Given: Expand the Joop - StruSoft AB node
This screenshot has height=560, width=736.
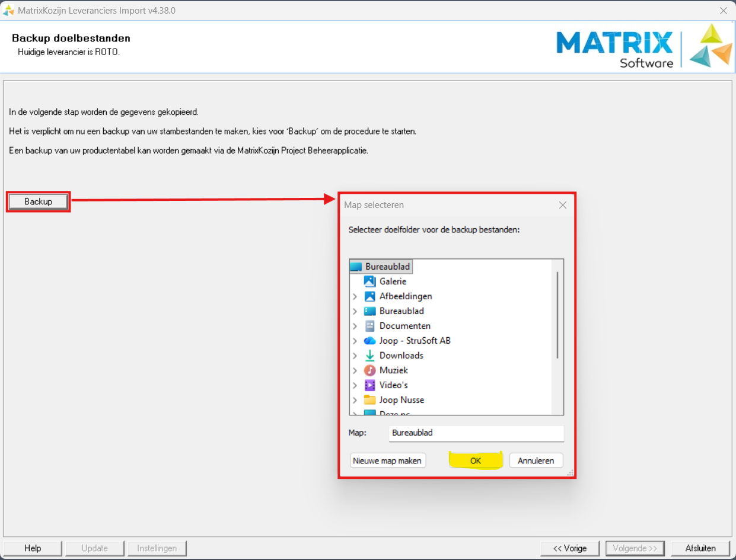Looking at the screenshot, I should coord(355,341).
